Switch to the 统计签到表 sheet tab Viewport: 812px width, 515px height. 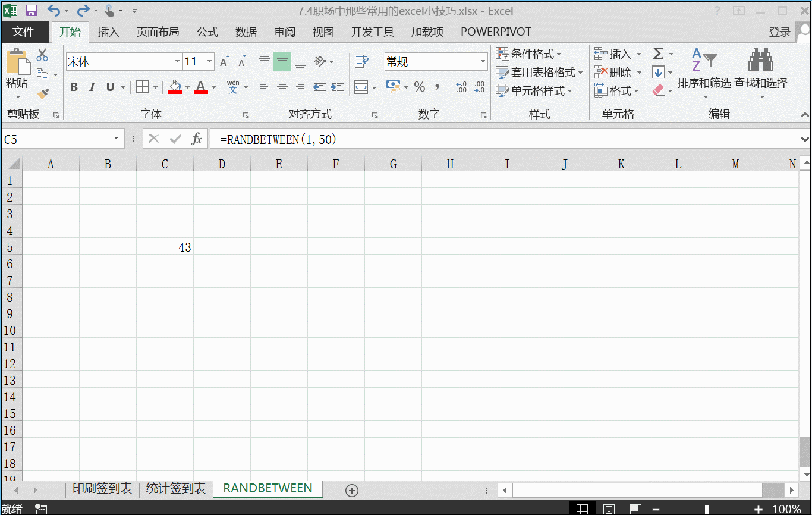[176, 489]
